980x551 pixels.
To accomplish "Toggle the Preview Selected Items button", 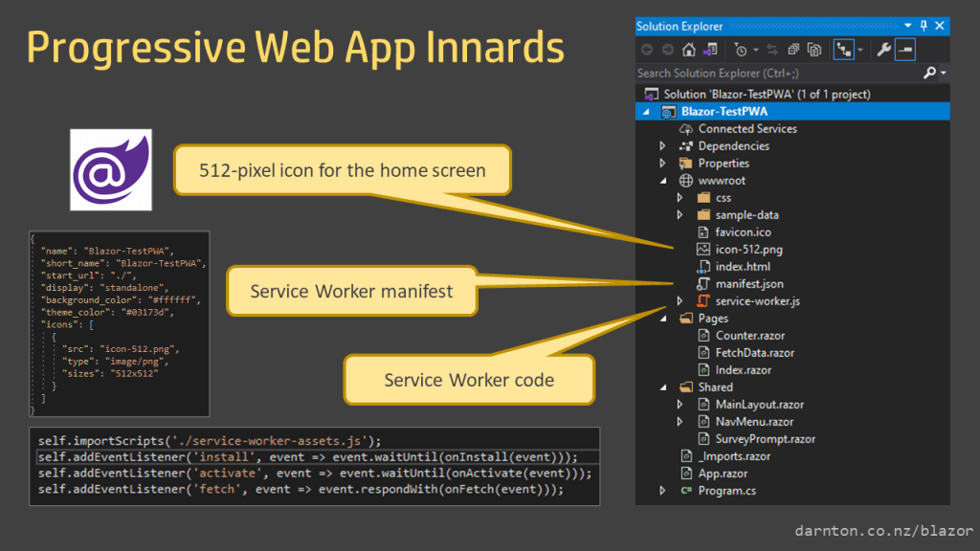I will (904, 49).
